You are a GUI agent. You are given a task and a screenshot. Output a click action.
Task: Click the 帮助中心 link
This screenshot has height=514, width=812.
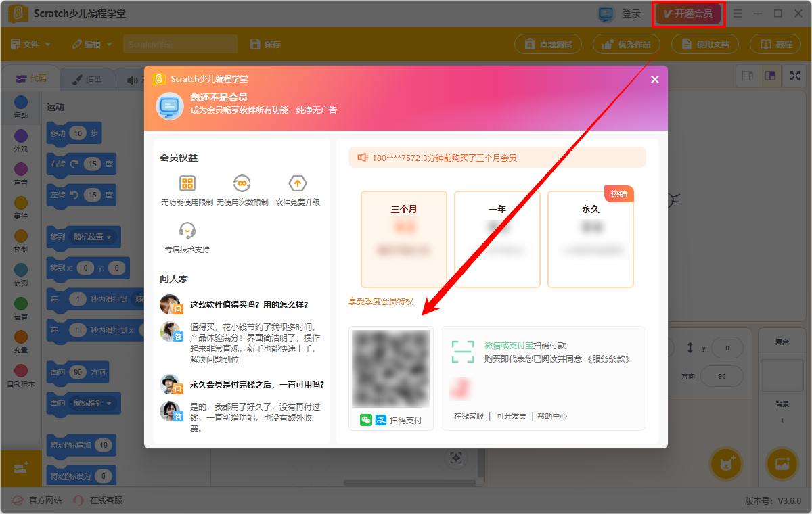click(x=552, y=416)
